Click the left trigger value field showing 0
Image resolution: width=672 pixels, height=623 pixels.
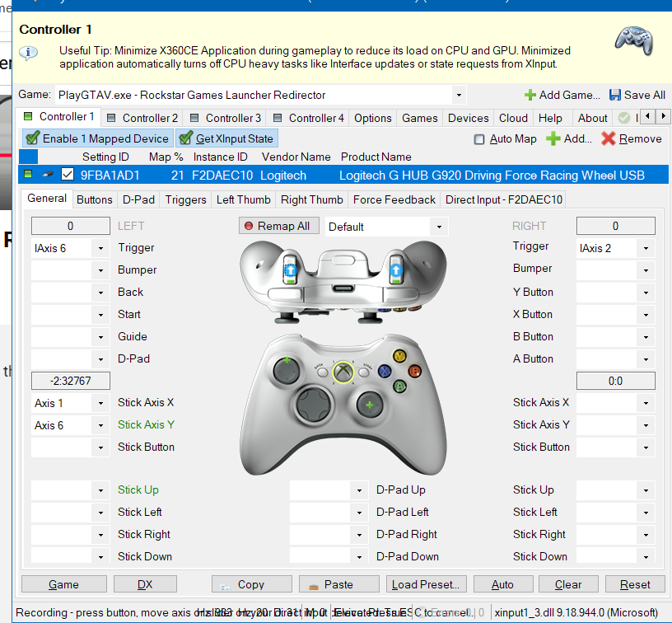pos(71,226)
